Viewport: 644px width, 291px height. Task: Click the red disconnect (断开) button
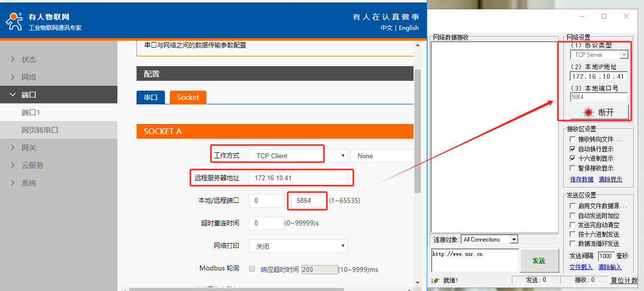[x=599, y=112]
